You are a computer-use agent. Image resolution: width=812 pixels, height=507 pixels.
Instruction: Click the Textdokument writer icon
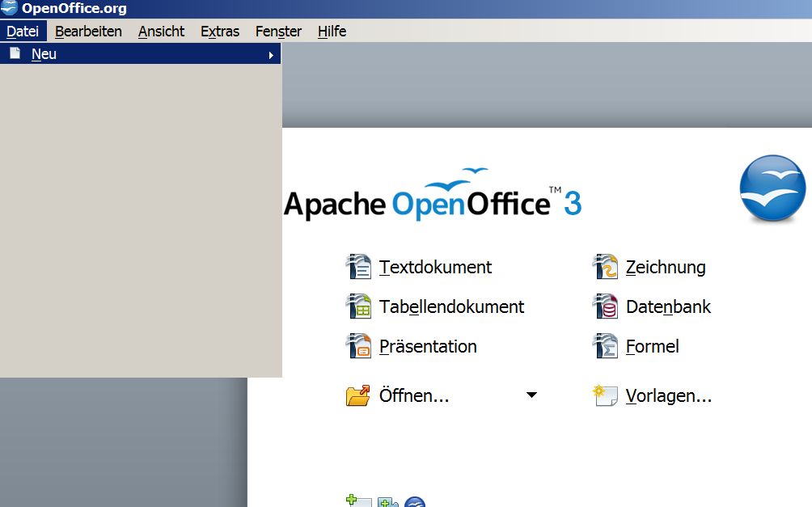[358, 267]
